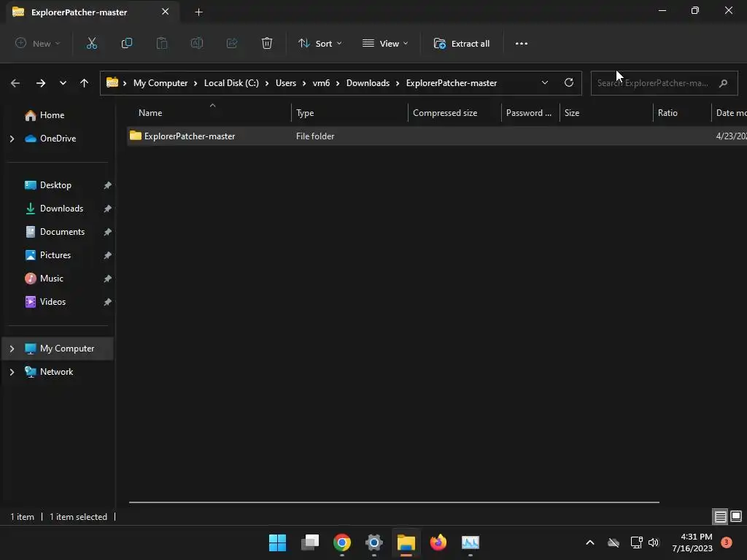
Task: Click the search magnifier icon
Action: click(723, 83)
